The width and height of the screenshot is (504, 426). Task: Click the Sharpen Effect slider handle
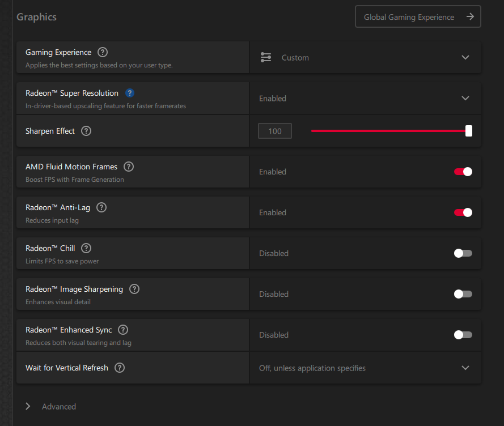click(469, 131)
